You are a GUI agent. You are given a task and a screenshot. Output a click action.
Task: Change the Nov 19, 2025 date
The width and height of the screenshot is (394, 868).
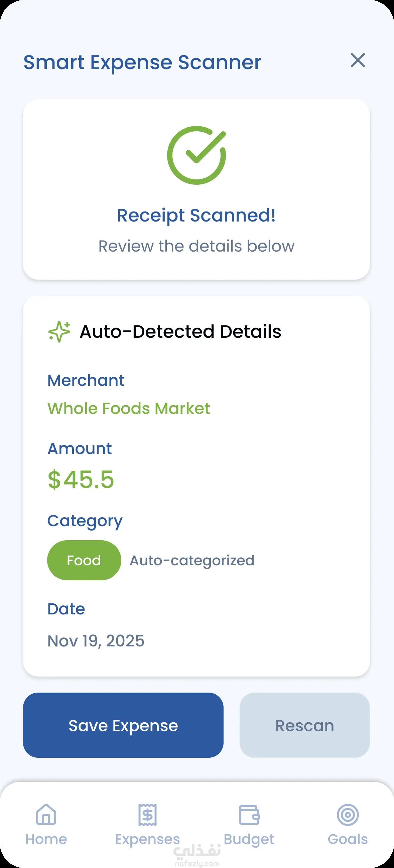tap(96, 640)
